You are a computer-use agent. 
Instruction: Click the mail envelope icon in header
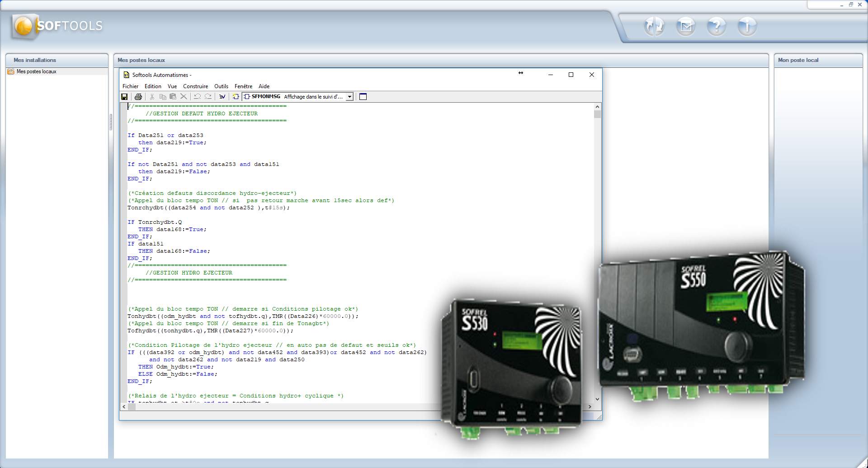(686, 26)
